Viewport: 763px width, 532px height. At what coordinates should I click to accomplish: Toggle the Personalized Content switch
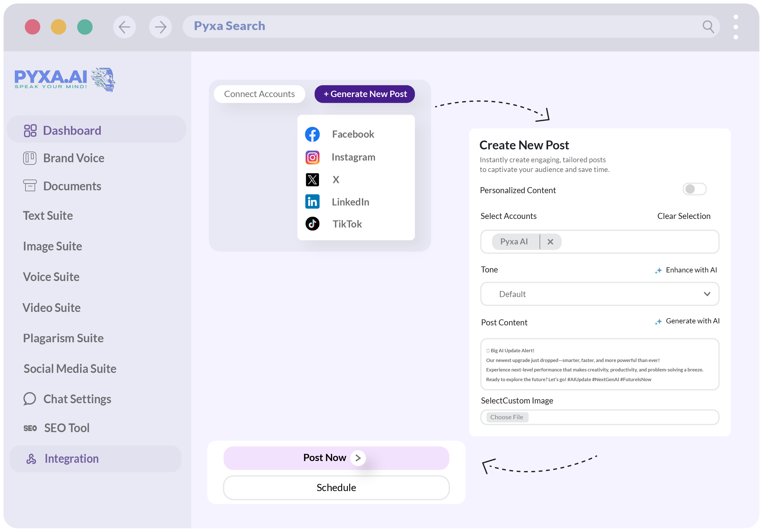tap(695, 189)
